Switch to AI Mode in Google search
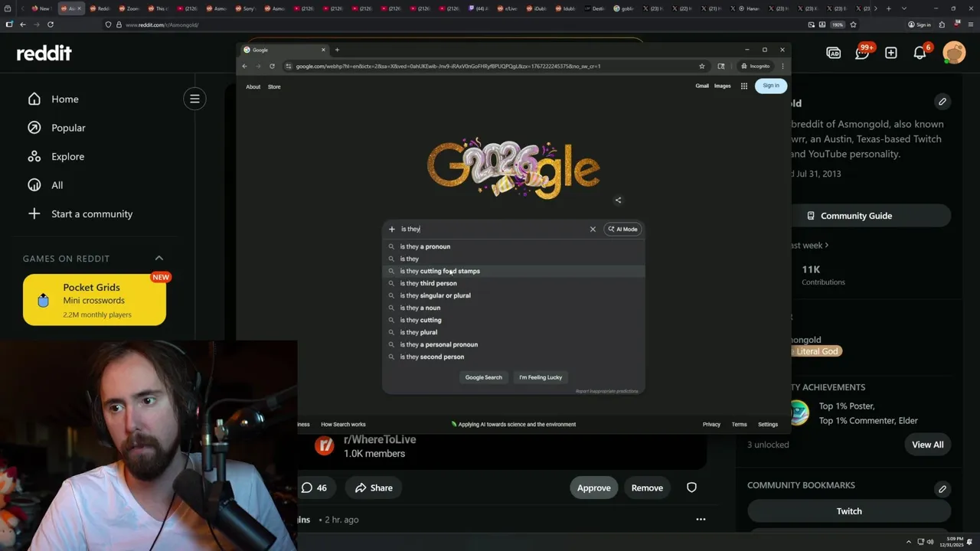980x551 pixels. coord(623,229)
